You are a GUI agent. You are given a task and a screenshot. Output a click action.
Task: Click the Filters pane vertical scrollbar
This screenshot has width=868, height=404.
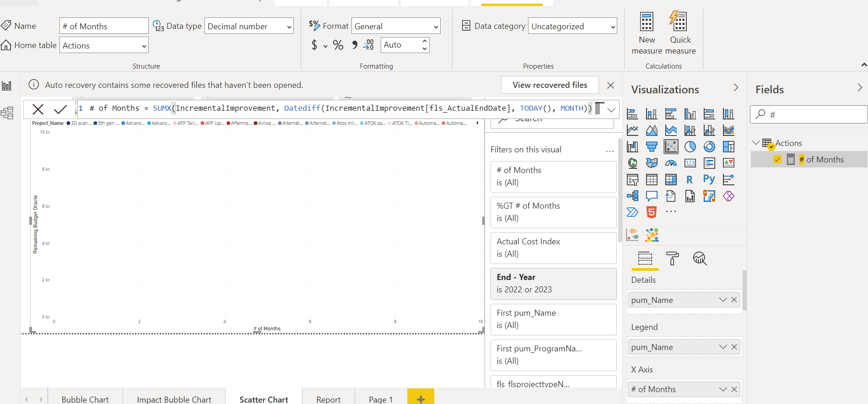[x=620, y=190]
